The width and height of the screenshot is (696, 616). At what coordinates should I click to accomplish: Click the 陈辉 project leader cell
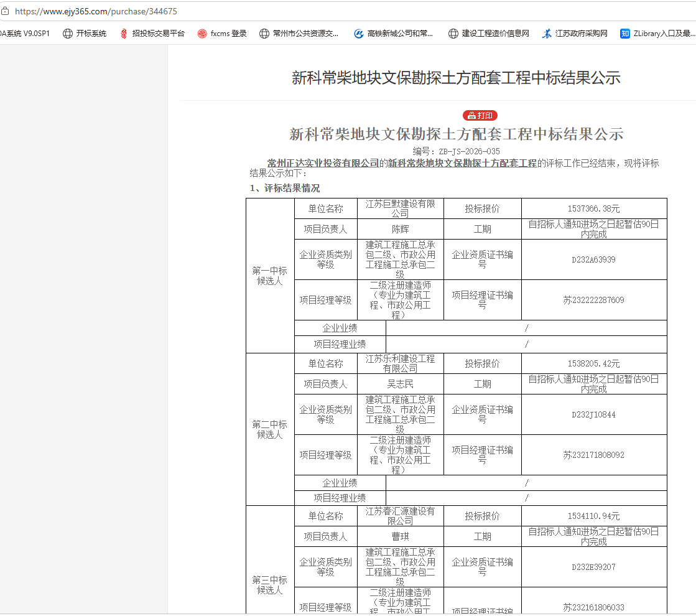401,229
